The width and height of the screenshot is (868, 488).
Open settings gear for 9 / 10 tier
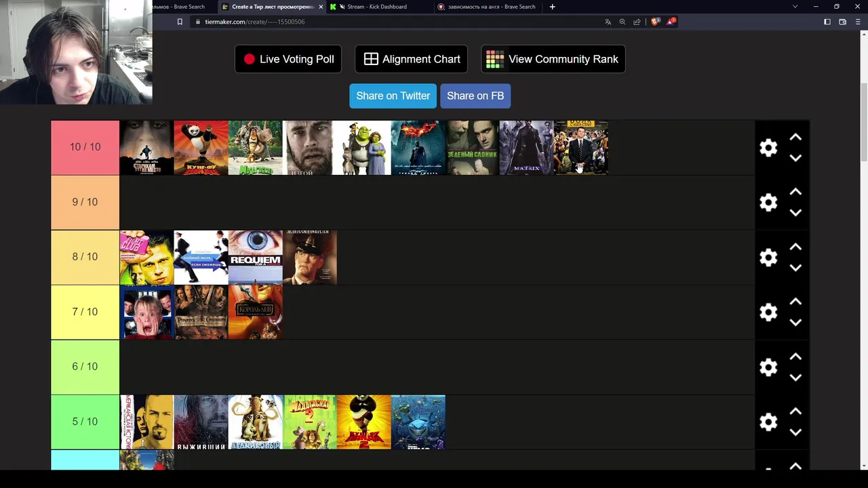[768, 203]
